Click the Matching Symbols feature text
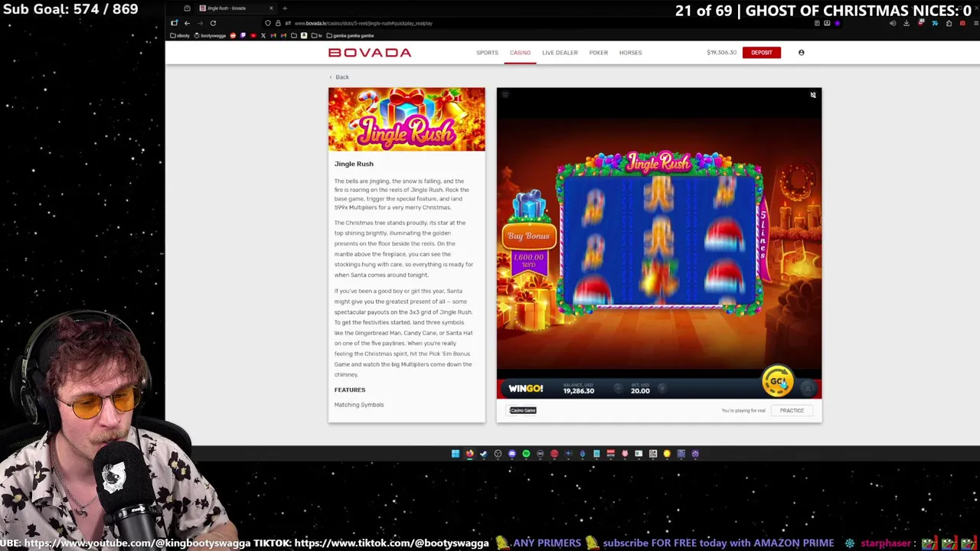 pyautogui.click(x=359, y=405)
